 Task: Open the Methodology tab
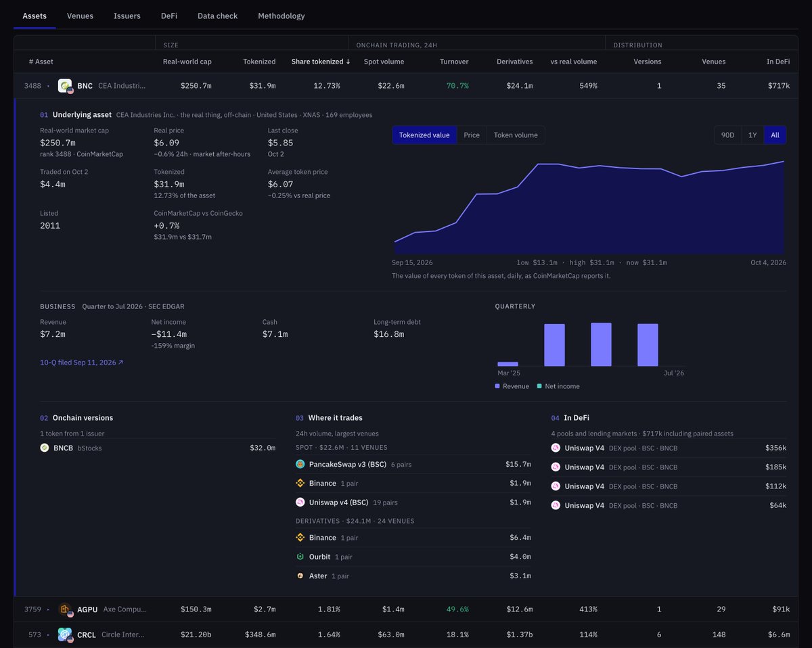(281, 16)
